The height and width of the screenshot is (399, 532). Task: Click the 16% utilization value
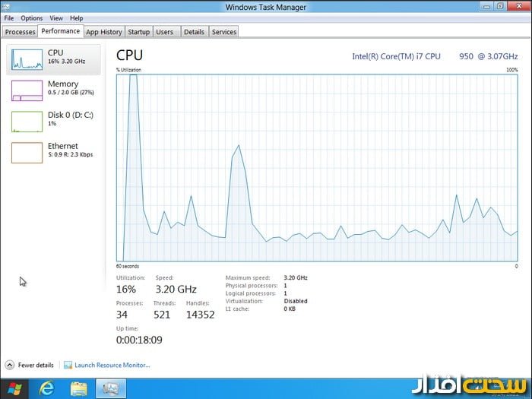pyautogui.click(x=126, y=289)
